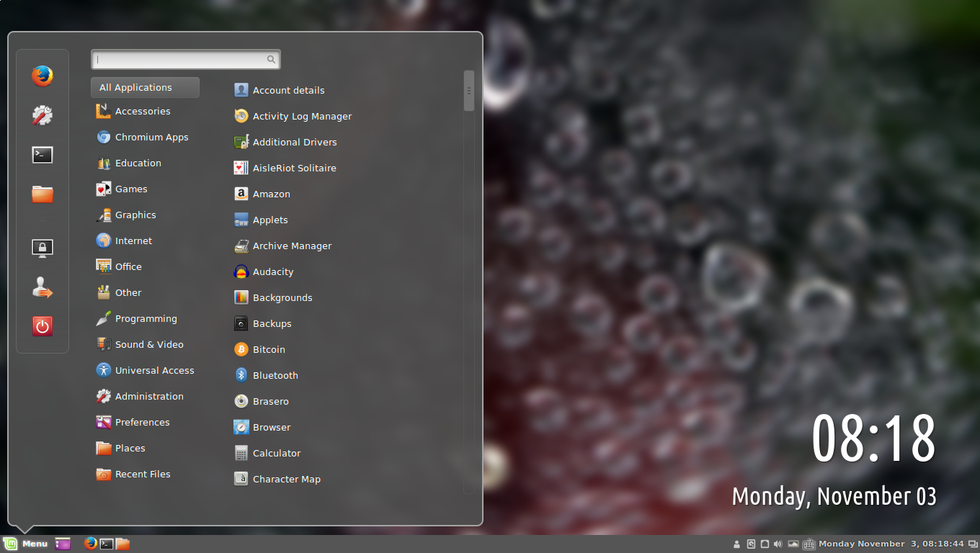Open the Terminal favorite in the menu sidebar
This screenshot has height=553, width=980.
click(43, 155)
